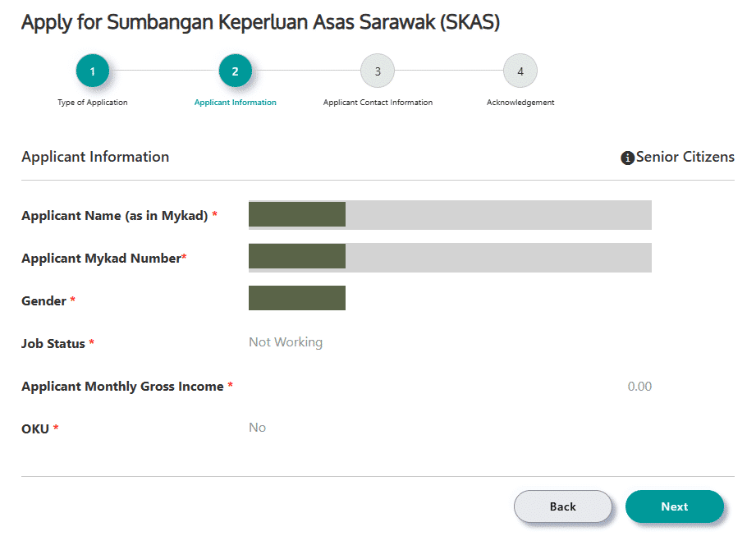The height and width of the screenshot is (559, 756).
Task: Click the highlighted step 2 circle
Action: [x=235, y=71]
